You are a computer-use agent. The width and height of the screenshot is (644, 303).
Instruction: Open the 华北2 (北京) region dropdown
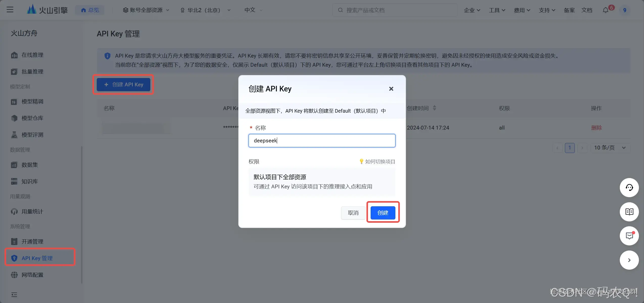pyautogui.click(x=205, y=10)
